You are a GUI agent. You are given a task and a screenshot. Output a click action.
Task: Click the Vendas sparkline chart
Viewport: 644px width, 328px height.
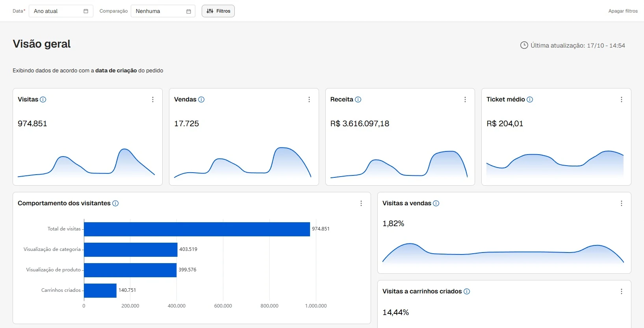click(243, 162)
